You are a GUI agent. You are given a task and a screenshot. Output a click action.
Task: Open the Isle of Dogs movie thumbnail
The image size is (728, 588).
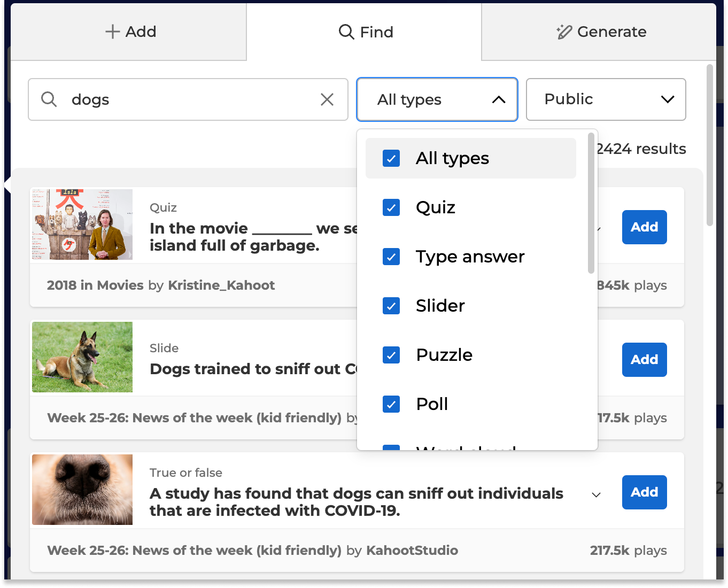click(82, 225)
